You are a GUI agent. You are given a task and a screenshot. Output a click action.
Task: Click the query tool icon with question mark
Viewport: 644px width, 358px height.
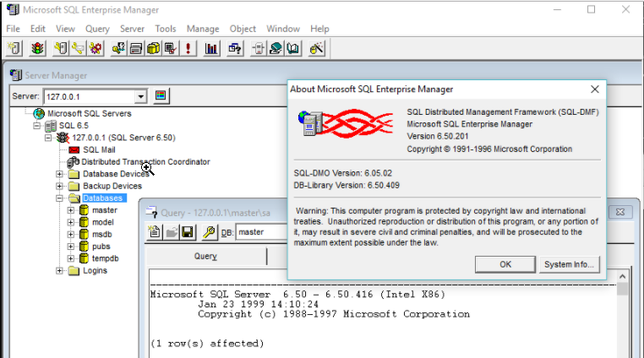click(235, 48)
